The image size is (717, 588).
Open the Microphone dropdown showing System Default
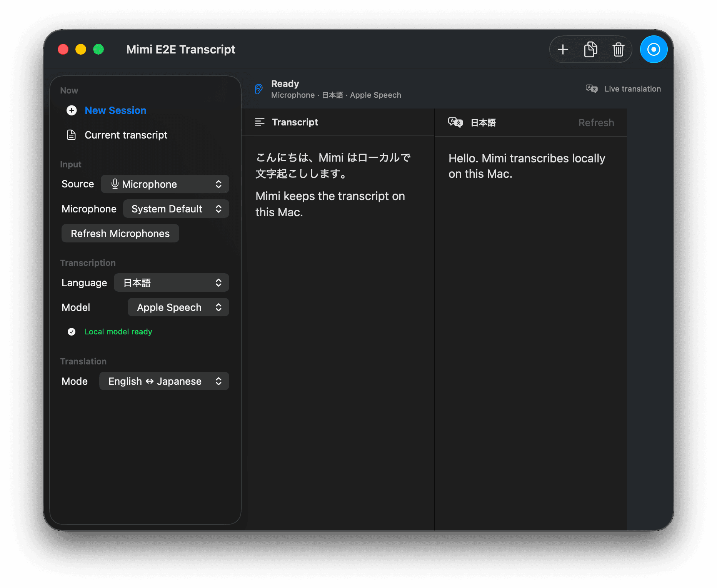176,209
